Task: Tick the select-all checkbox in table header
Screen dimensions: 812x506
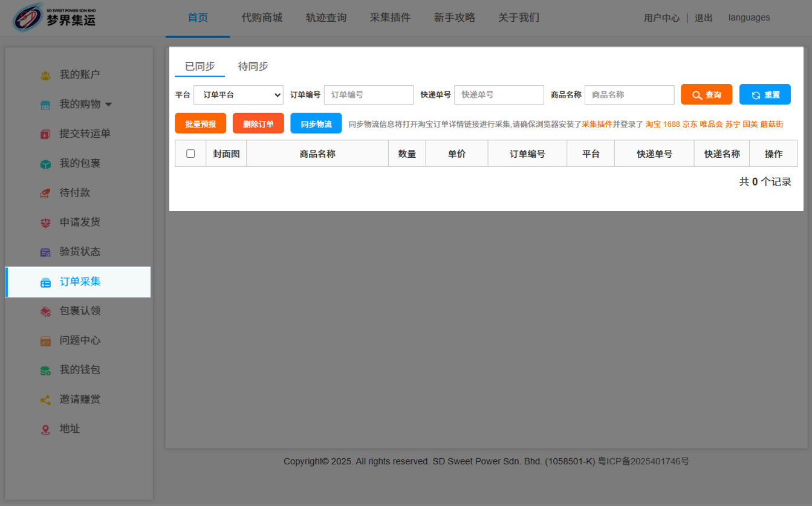Action: pos(190,154)
